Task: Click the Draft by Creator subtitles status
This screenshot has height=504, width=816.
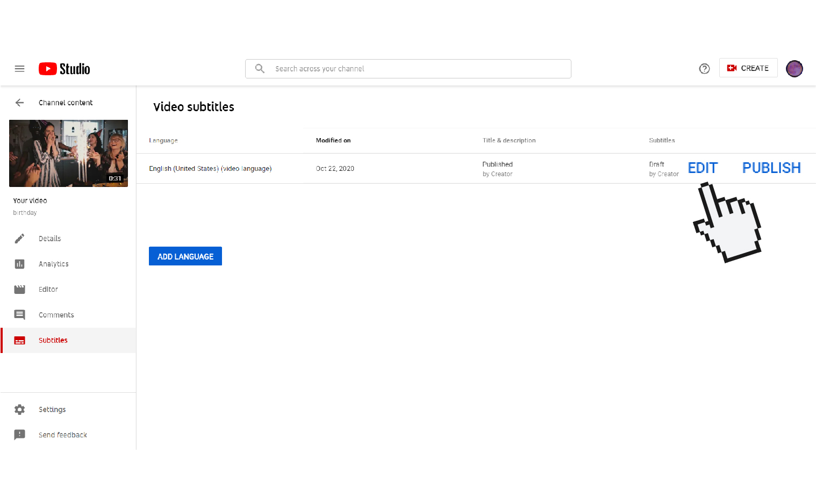Action: point(664,169)
